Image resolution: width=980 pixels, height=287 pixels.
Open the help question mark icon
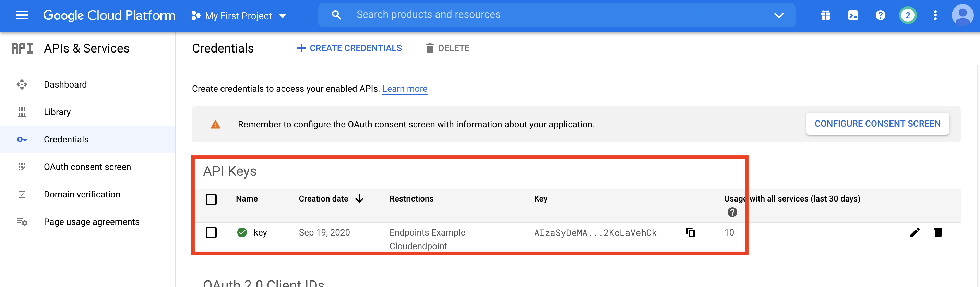[880, 15]
